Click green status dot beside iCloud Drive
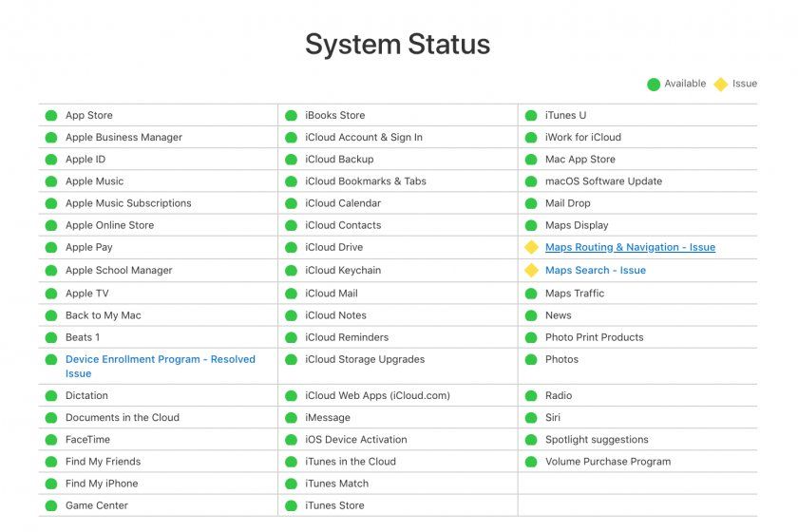 coord(291,247)
